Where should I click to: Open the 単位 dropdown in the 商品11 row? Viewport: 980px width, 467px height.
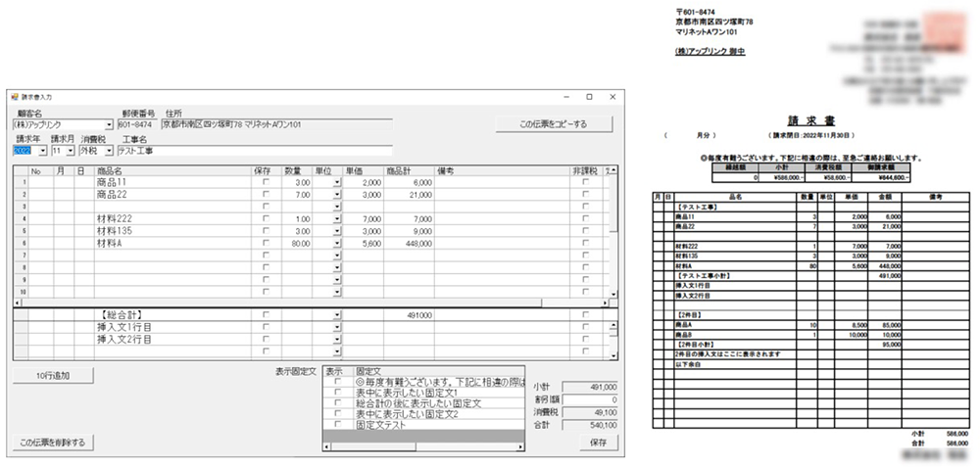pyautogui.click(x=337, y=183)
